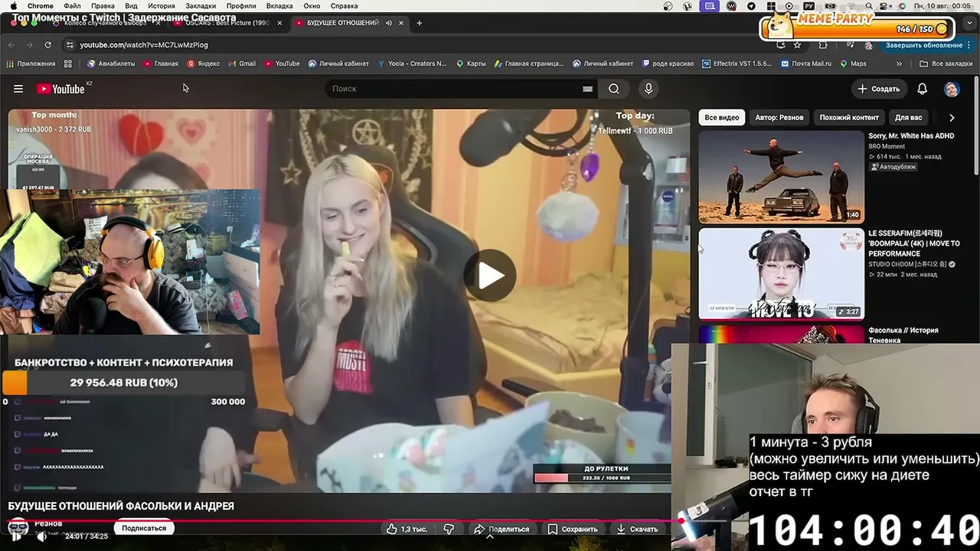Open Chrome extensions puzzle icon

(823, 45)
